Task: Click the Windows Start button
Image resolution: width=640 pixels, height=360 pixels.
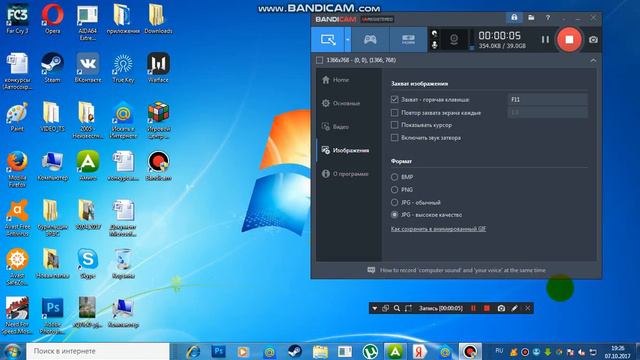Action: [x=12, y=351]
